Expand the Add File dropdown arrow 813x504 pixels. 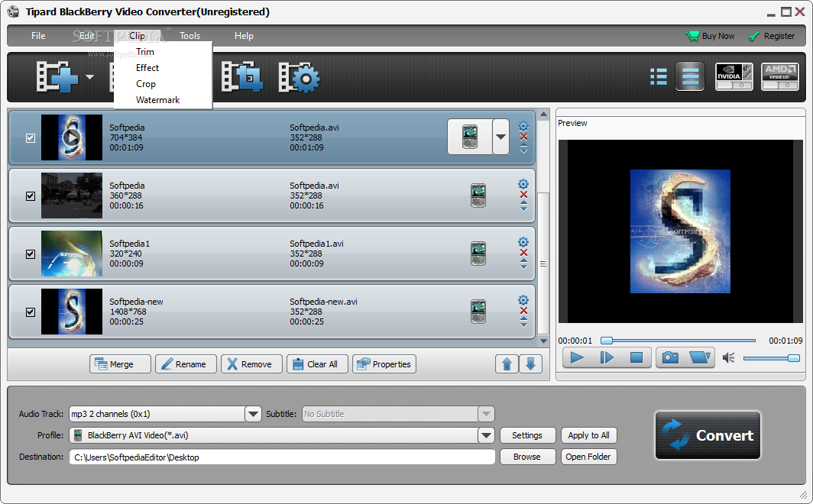[89, 77]
